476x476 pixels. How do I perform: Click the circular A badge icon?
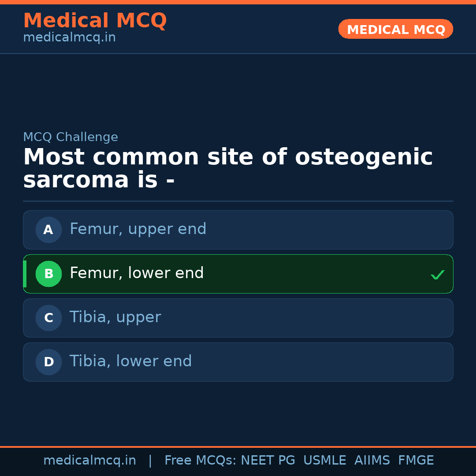tap(48, 230)
